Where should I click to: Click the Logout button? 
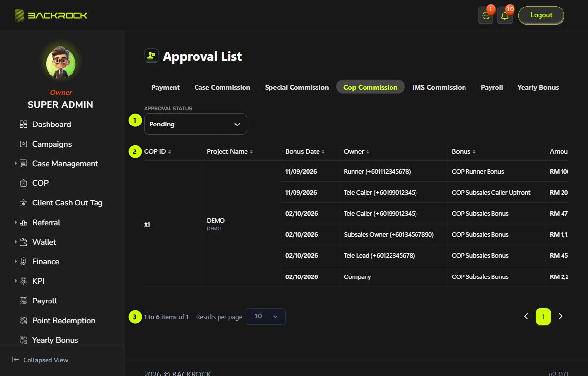(541, 15)
